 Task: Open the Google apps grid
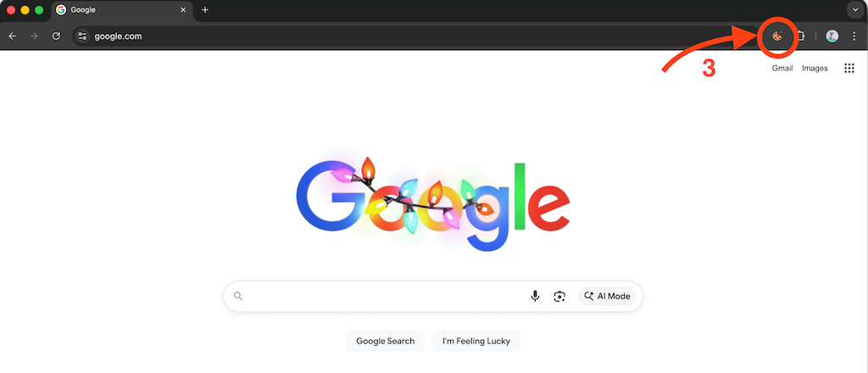coord(849,69)
